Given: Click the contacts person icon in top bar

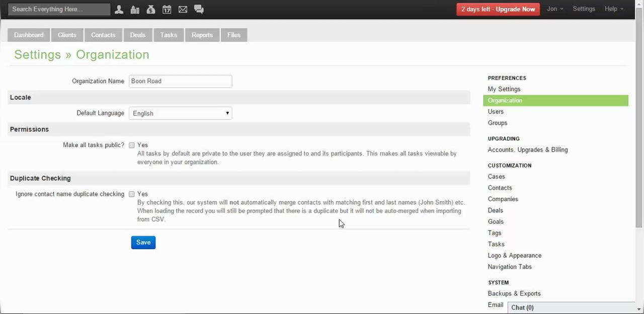Looking at the screenshot, I should pos(119,10).
